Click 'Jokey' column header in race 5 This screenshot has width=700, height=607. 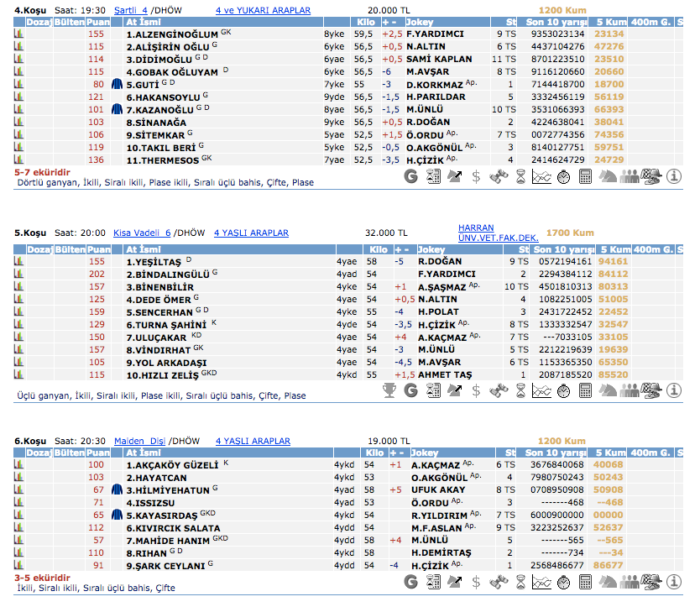tap(431, 249)
